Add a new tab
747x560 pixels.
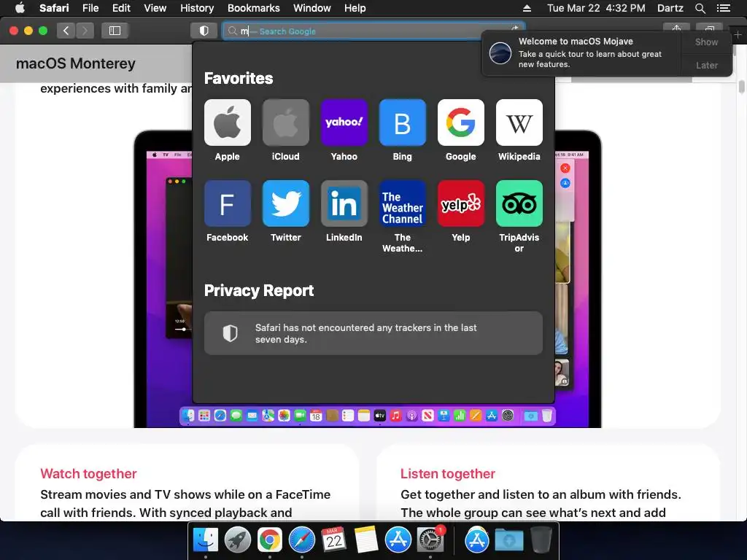tap(738, 35)
